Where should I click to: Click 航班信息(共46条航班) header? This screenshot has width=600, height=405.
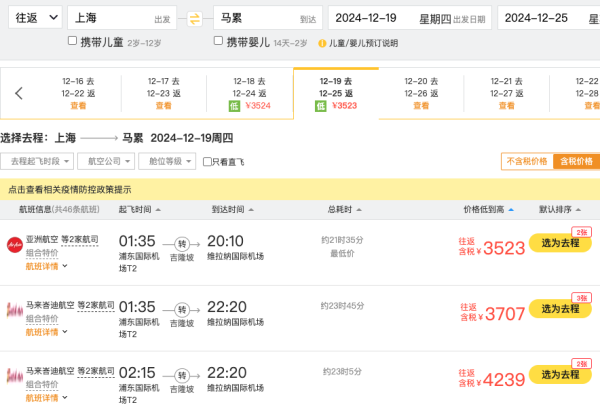[59, 209]
